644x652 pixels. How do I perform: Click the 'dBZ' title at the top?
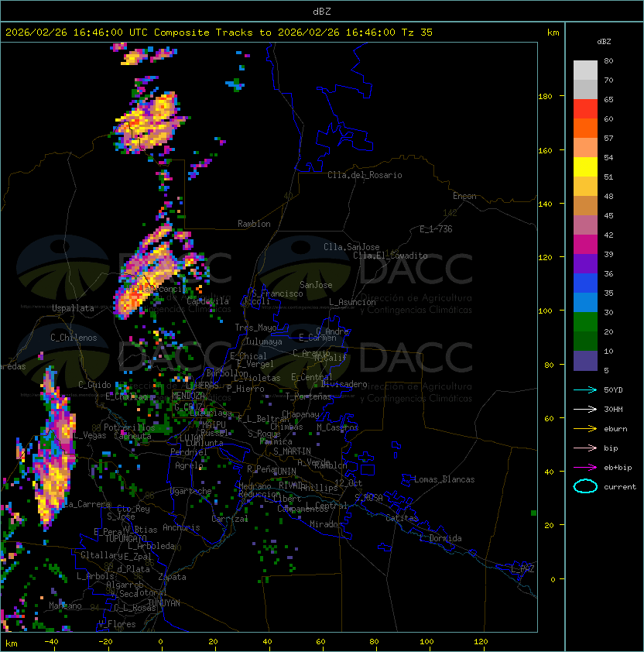(322, 12)
